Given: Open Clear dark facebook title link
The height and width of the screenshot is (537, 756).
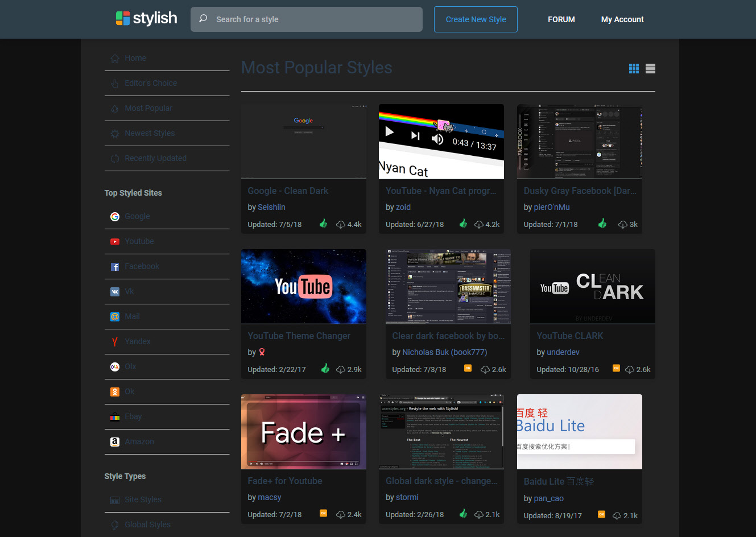Looking at the screenshot, I should pyautogui.click(x=448, y=336).
